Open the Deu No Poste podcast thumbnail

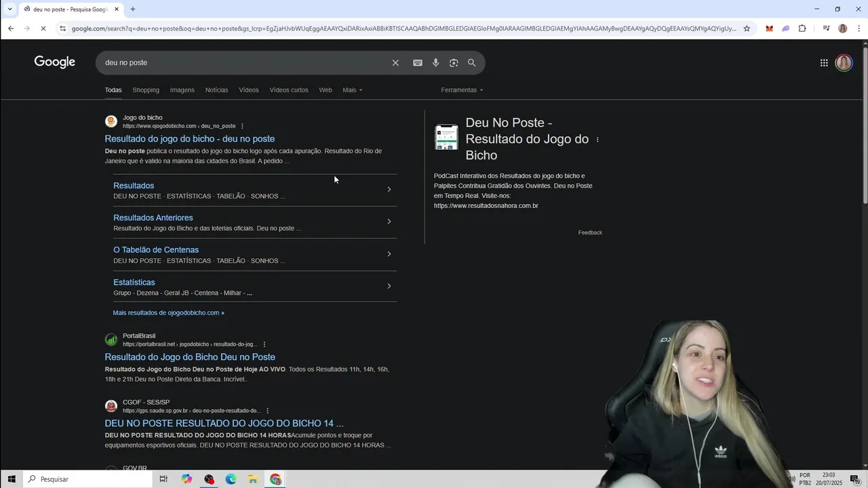pyautogui.click(x=446, y=138)
